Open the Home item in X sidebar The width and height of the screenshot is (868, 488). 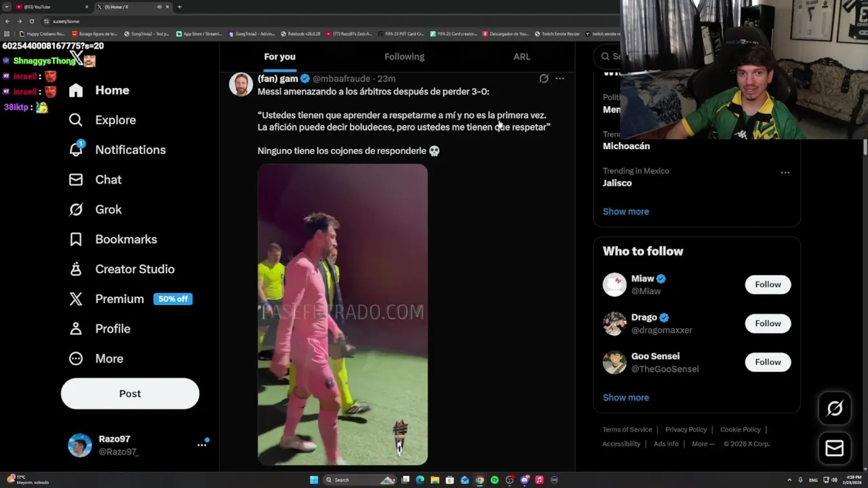(x=99, y=90)
